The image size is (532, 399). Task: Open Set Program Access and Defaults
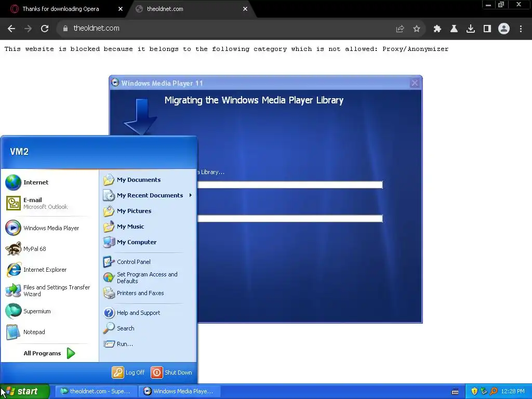[x=148, y=277]
